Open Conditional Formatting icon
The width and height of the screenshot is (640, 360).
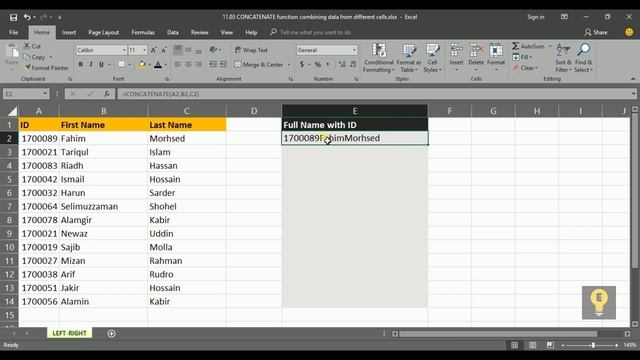coord(379,51)
